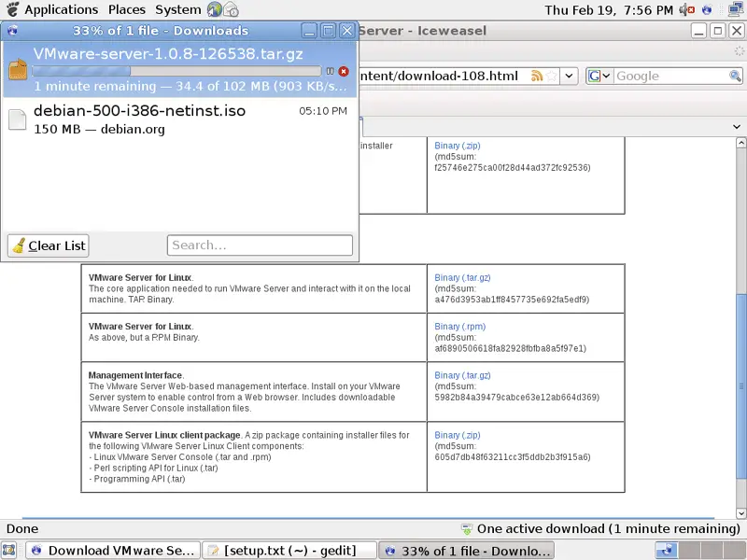Viewport: 747px width, 560px height.
Task: Click the md5sum a476d3953ab1ff8457735e692fa5edf9 text
Action: 512,300
